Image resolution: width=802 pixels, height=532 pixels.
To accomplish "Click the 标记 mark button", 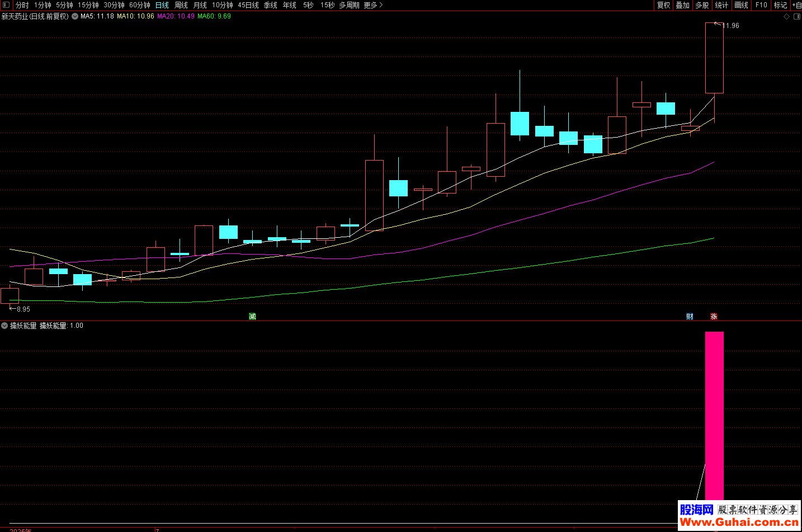I will 781,5.
